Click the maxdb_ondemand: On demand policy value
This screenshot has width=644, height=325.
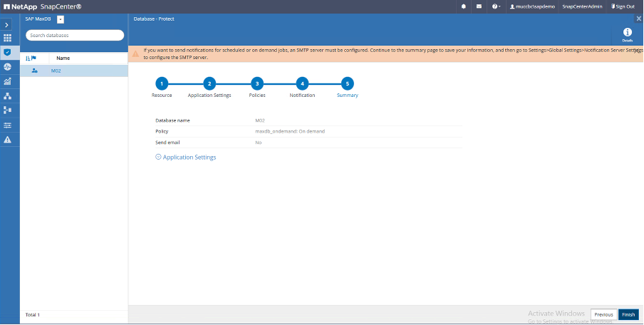[x=290, y=131]
